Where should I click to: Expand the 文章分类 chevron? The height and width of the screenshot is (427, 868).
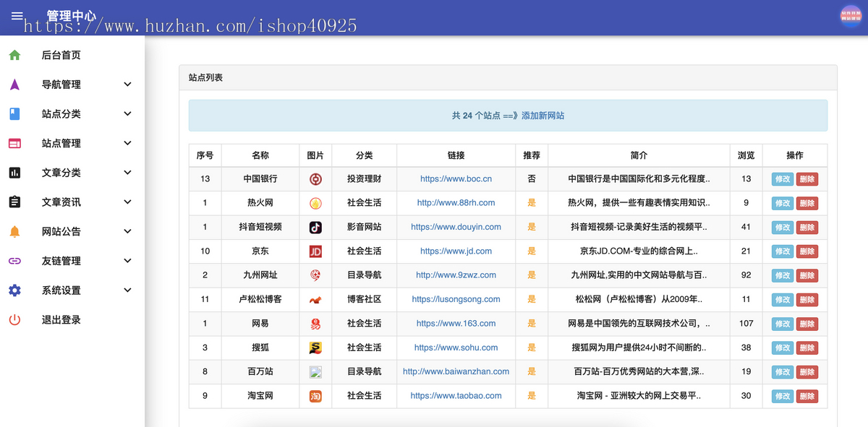tap(128, 173)
